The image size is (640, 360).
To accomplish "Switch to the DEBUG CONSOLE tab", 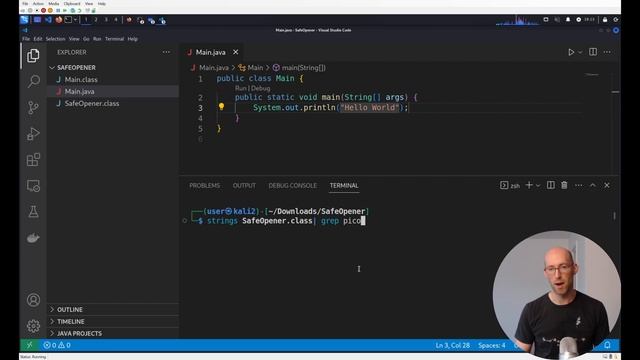I will (292, 185).
